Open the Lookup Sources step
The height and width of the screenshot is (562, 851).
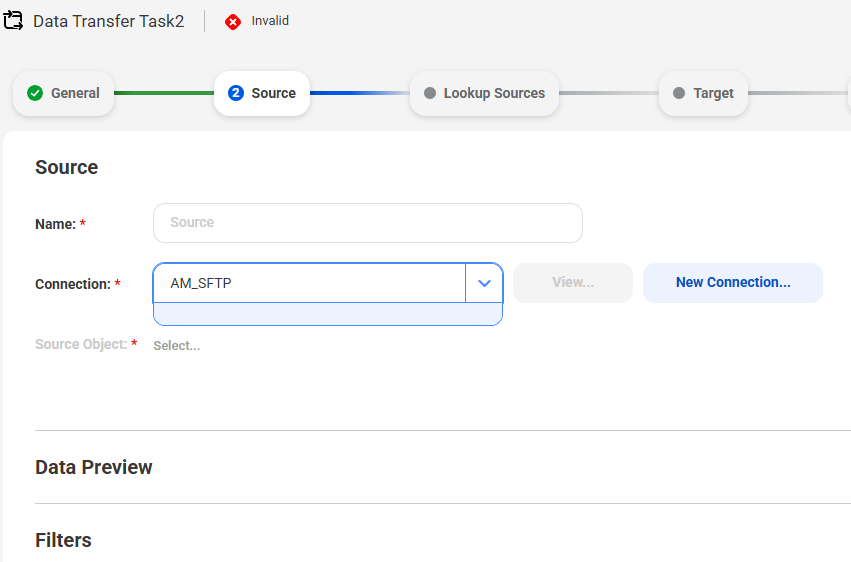click(484, 93)
